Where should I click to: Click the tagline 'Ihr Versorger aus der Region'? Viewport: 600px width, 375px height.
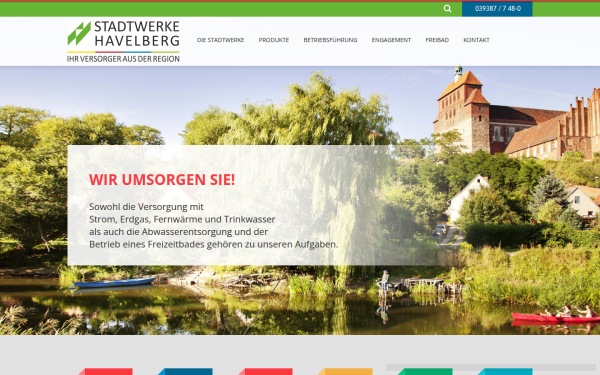point(123,59)
